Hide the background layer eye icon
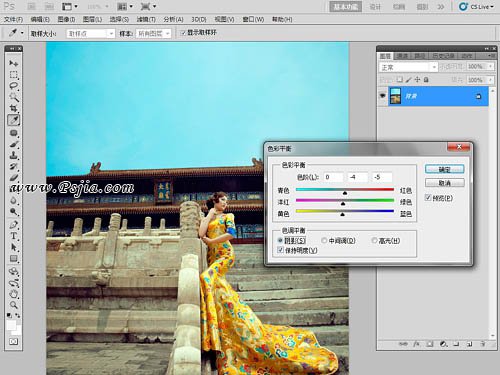Screen dimensions: 500x375 click(382, 96)
